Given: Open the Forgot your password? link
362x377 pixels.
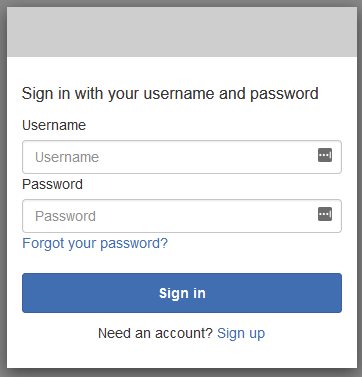Looking at the screenshot, I should coord(95,243).
